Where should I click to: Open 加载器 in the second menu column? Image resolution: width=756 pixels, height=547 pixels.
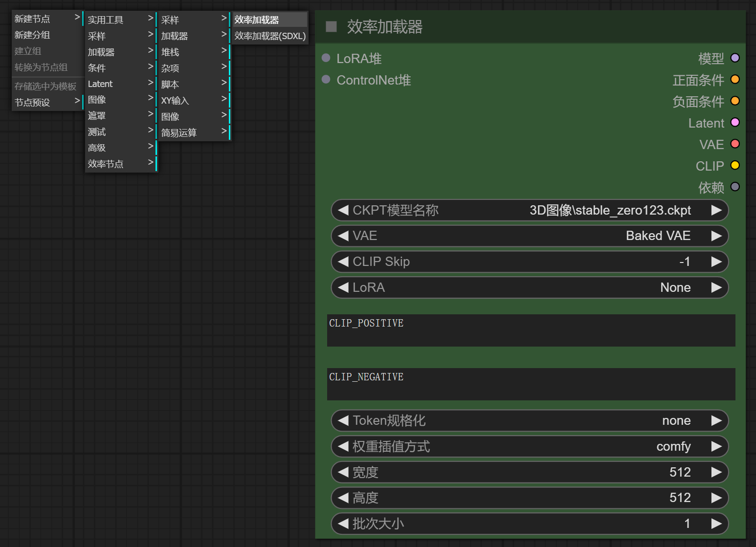(121, 52)
